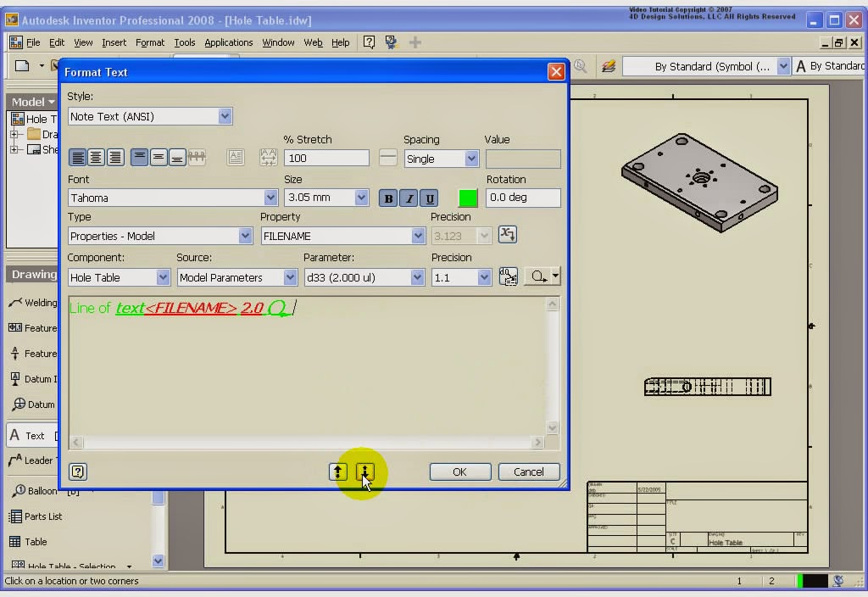
Task: Toggle bottom vertical justification
Action: [x=177, y=158]
